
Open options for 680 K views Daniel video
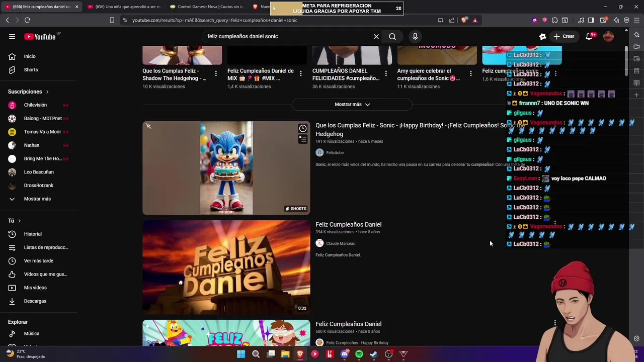[x=555, y=323]
